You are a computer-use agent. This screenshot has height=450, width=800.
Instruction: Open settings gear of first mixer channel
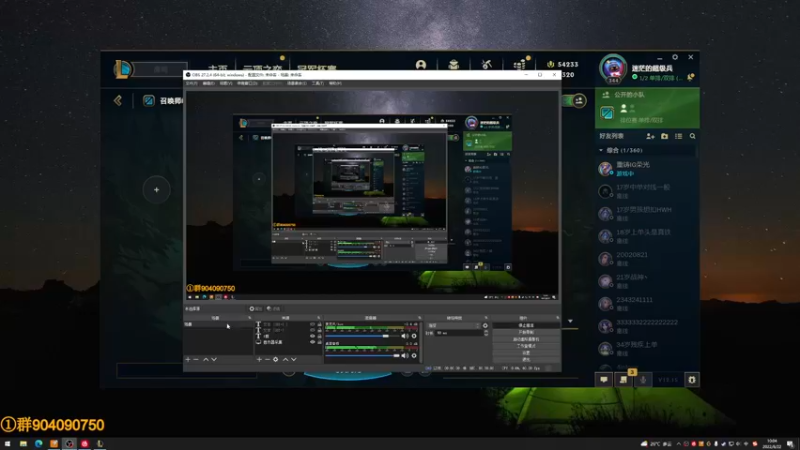[414, 336]
